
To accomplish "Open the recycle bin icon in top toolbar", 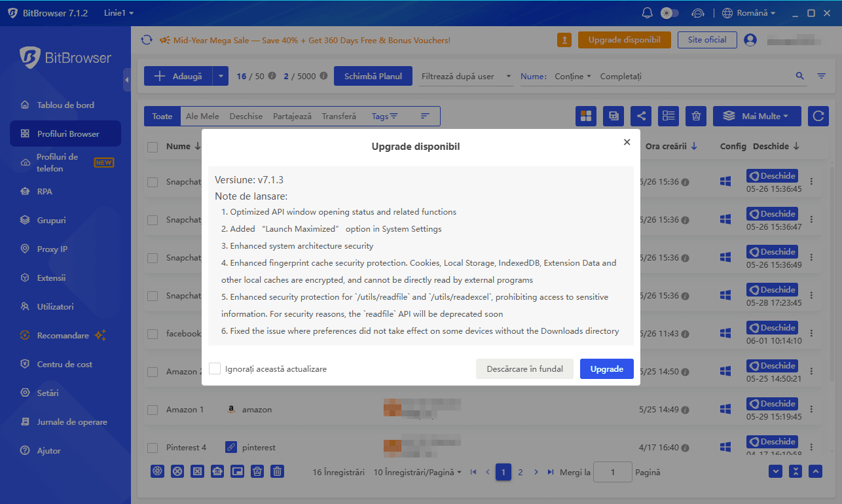I will tap(696, 116).
